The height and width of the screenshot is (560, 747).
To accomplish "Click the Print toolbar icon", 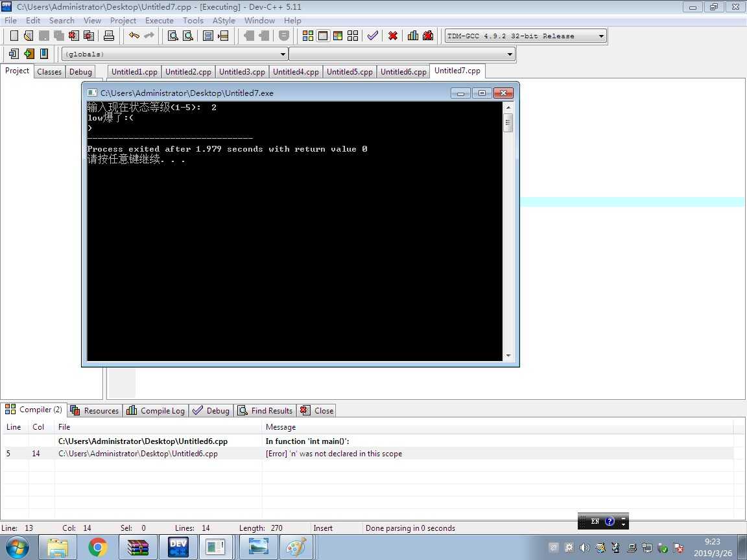I will pos(109,36).
